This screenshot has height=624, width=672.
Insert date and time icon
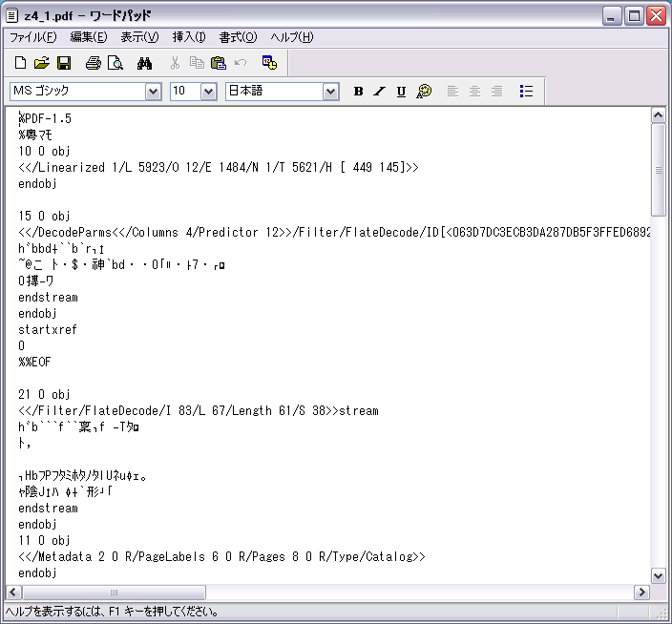tap(269, 63)
